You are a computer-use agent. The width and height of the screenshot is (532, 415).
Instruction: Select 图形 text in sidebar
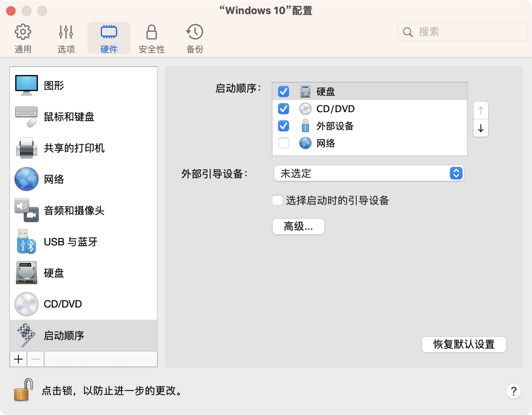[54, 85]
